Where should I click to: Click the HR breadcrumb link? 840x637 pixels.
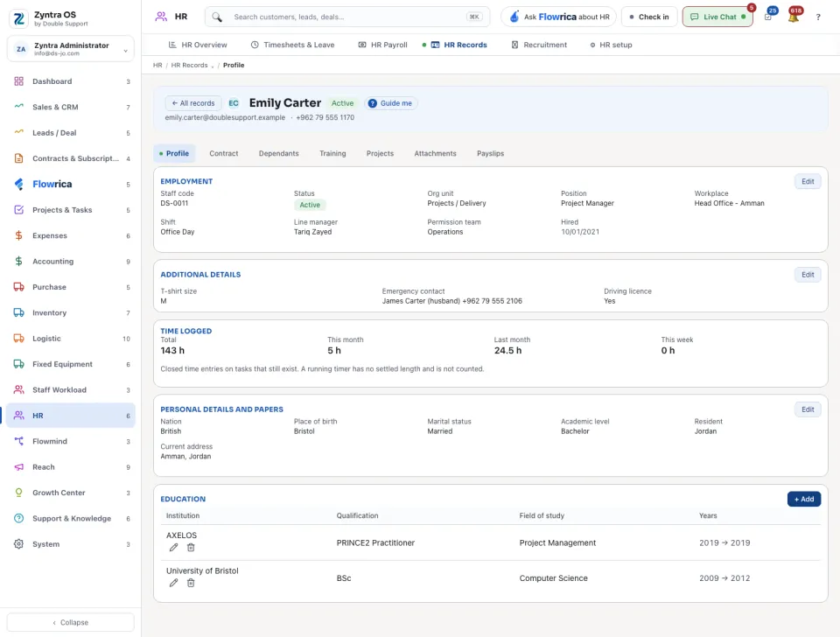click(157, 66)
